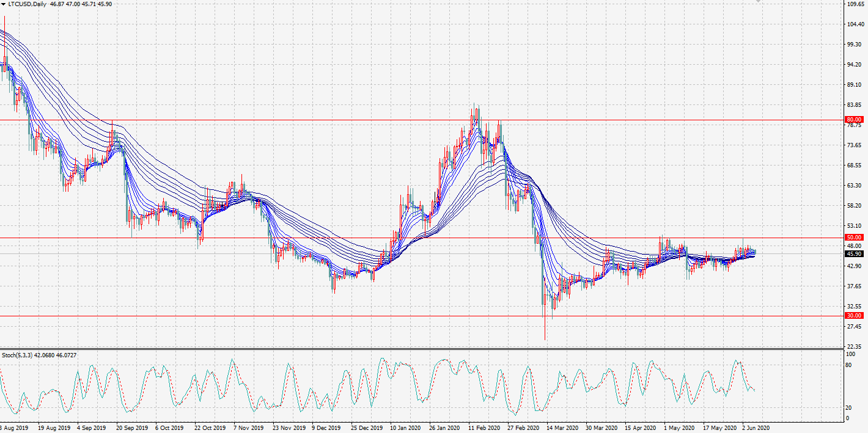This screenshot has width=868, height=433.
Task: Click the 7 Nov 2019 date label
Action: (x=249, y=428)
